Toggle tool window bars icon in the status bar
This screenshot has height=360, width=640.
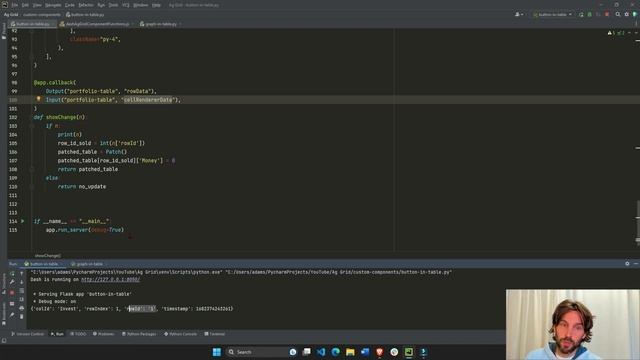(4, 340)
